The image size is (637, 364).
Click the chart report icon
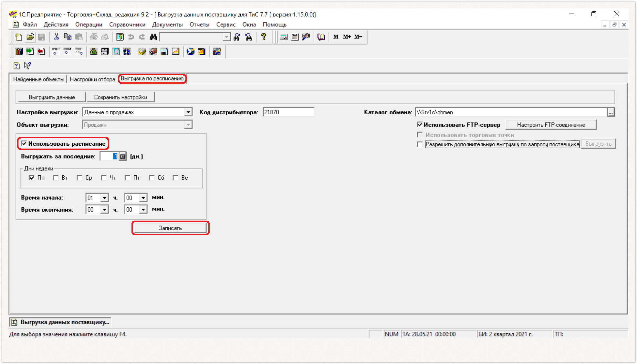[x=175, y=52]
